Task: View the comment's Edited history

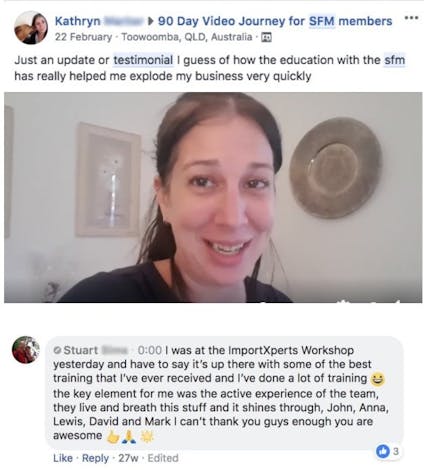Action: click(163, 458)
